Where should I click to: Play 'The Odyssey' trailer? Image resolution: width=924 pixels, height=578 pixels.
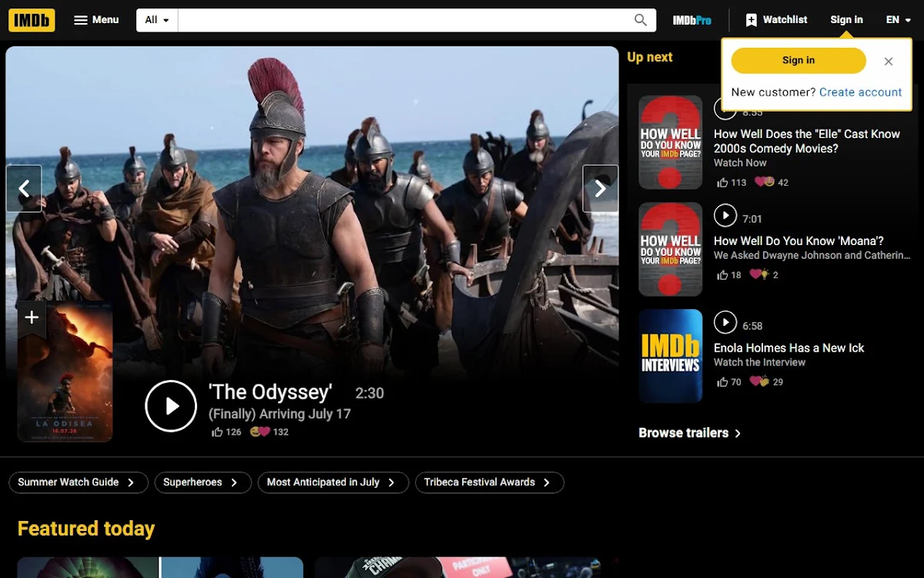point(171,406)
